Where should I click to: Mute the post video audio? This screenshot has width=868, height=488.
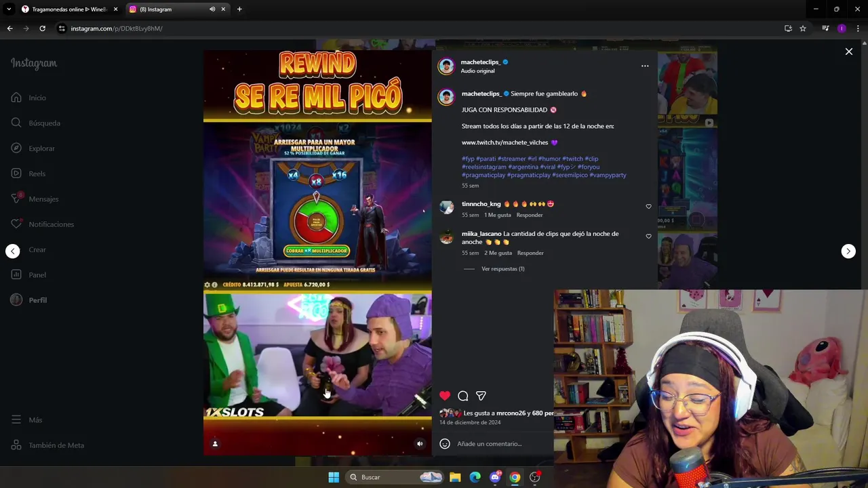tap(420, 444)
